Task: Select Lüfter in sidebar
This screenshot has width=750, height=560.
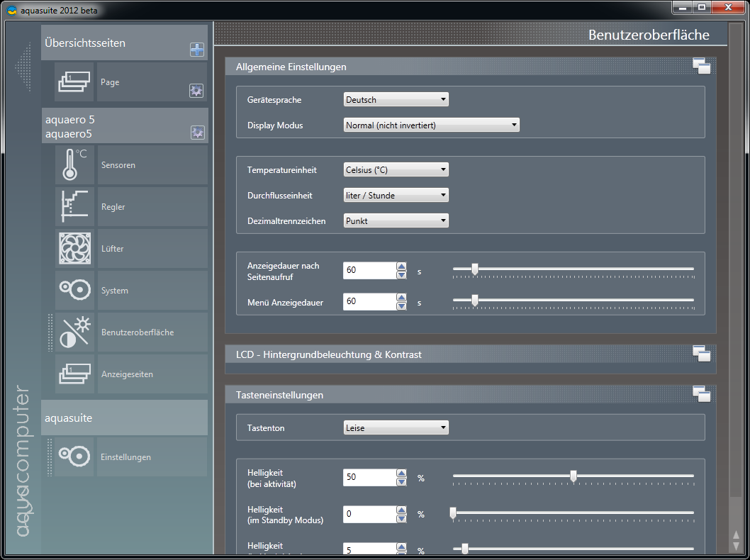Action: point(152,248)
